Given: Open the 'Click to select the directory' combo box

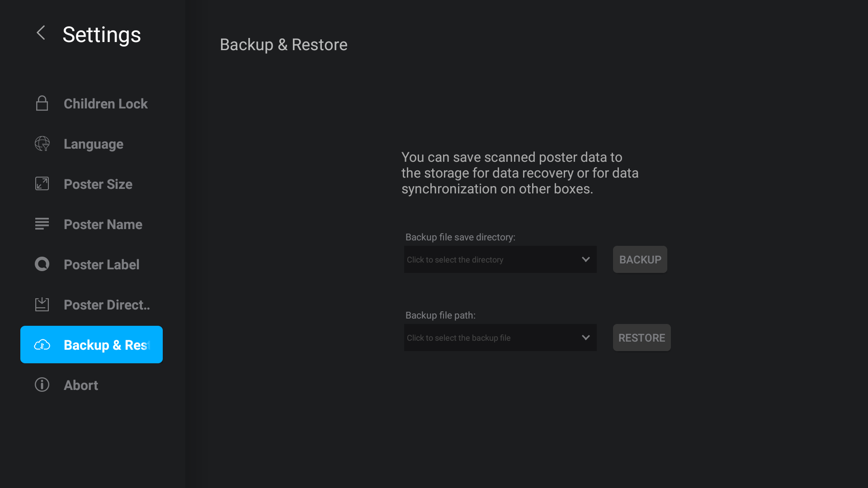Looking at the screenshot, I should 500,259.
